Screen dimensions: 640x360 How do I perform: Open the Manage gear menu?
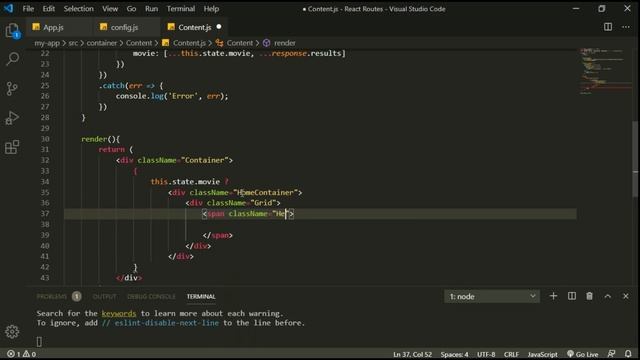point(12,331)
